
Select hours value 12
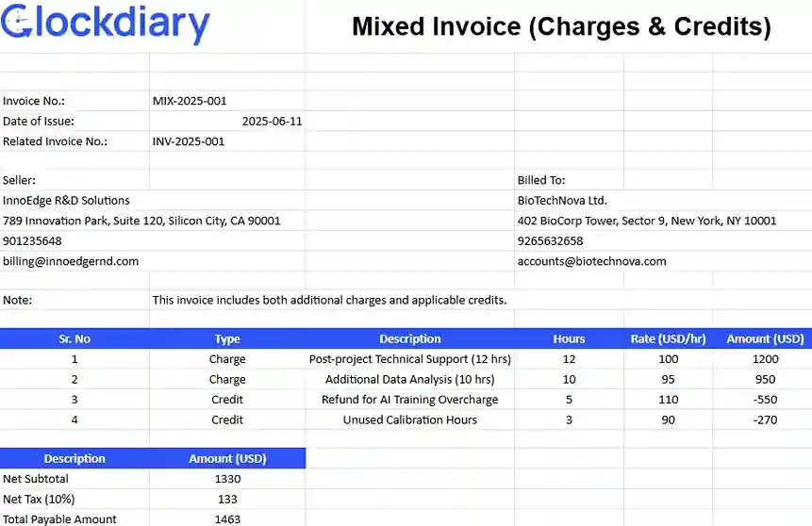569,359
